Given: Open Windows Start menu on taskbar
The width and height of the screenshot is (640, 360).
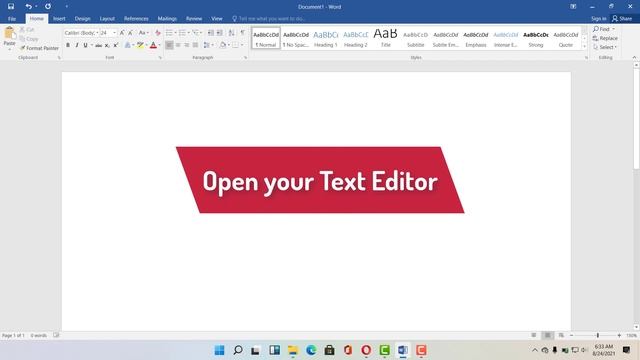Looking at the screenshot, I should (x=219, y=350).
